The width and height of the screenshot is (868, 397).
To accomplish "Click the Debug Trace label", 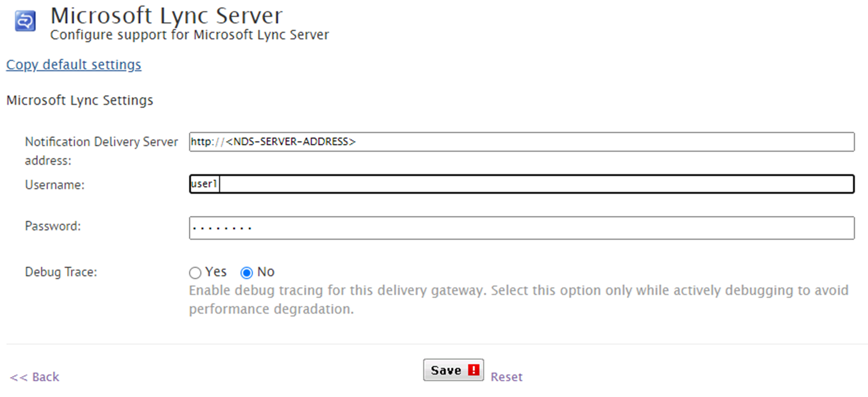I will point(61,271).
